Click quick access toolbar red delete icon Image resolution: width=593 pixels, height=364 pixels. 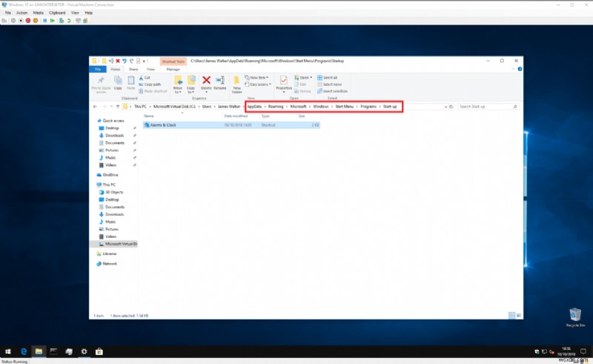[x=118, y=61]
